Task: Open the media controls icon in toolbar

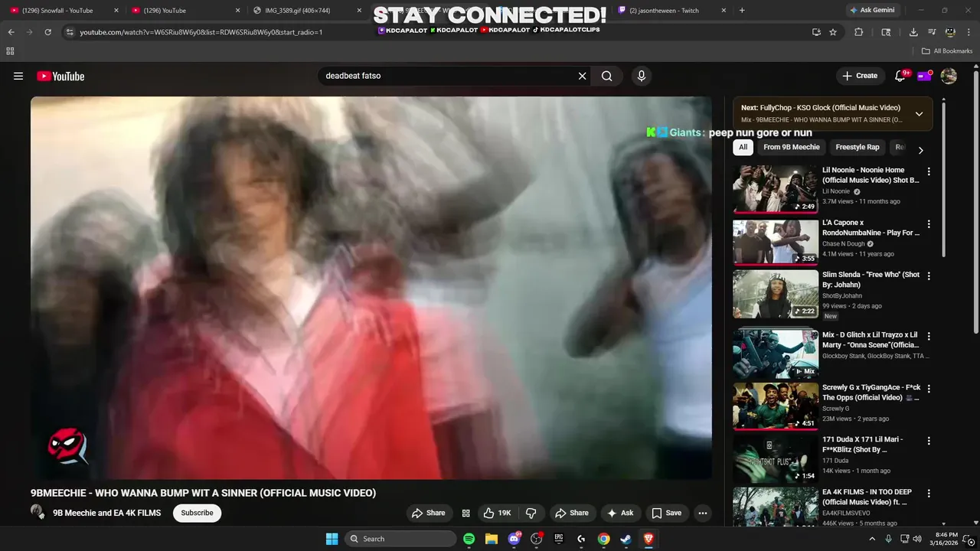Action: (932, 32)
